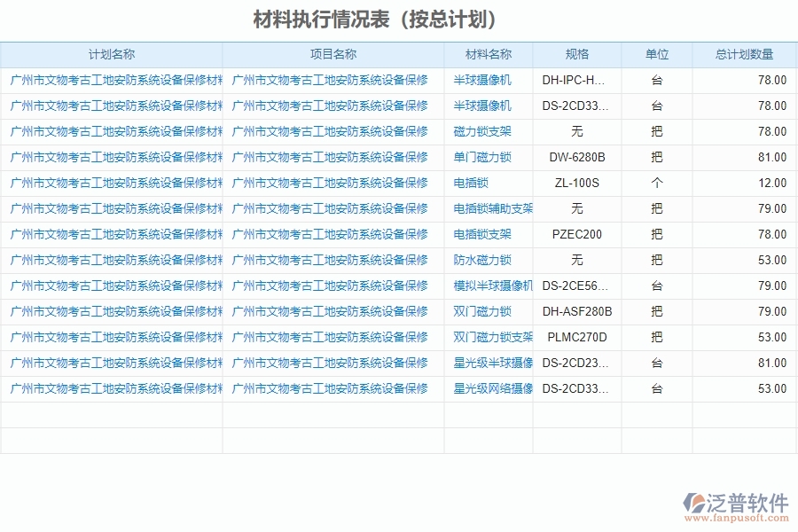The width and height of the screenshot is (798, 532).
Task: Sort by the 计划名称 column header
Action: tap(113, 54)
